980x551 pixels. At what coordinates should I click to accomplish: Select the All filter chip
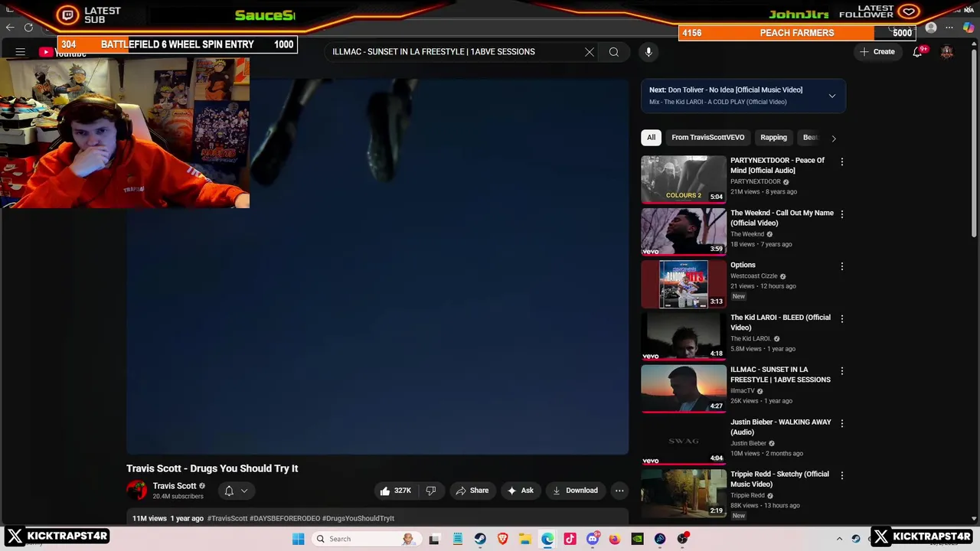[x=651, y=138]
